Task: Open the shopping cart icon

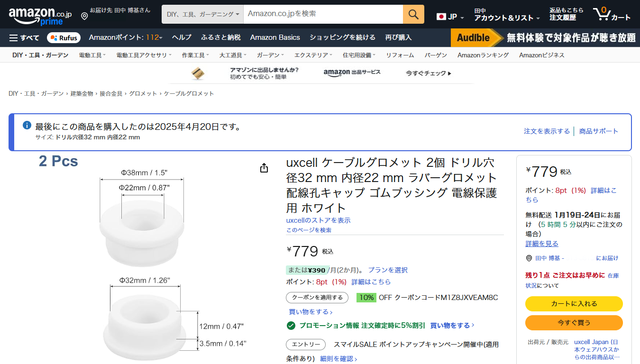Action: pyautogui.click(x=612, y=14)
